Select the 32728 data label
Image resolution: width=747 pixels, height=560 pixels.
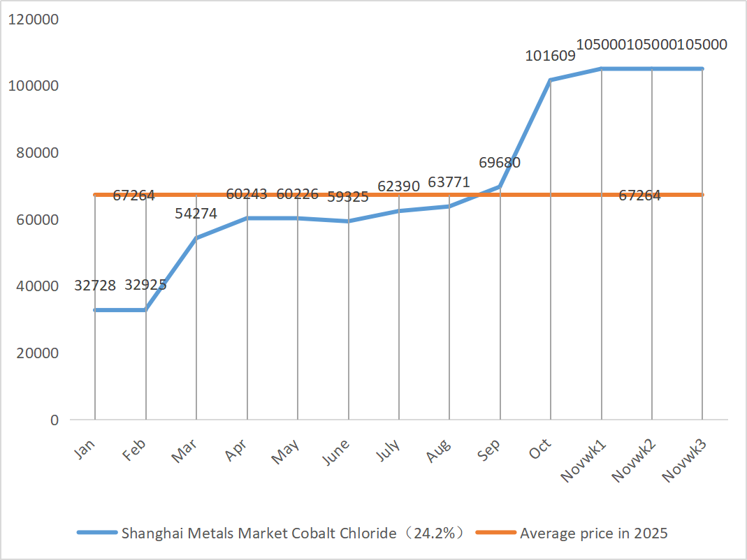pyautogui.click(x=95, y=285)
